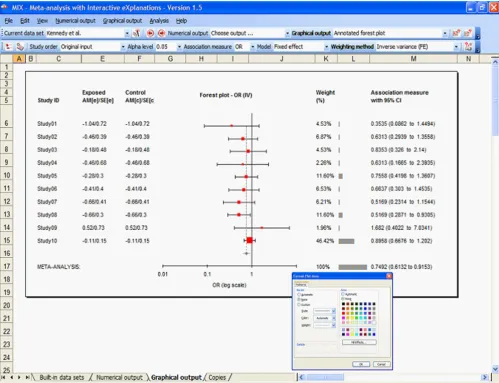The width and height of the screenshot is (499, 383).
Task: Open the Edit menu
Action: (x=25, y=21)
